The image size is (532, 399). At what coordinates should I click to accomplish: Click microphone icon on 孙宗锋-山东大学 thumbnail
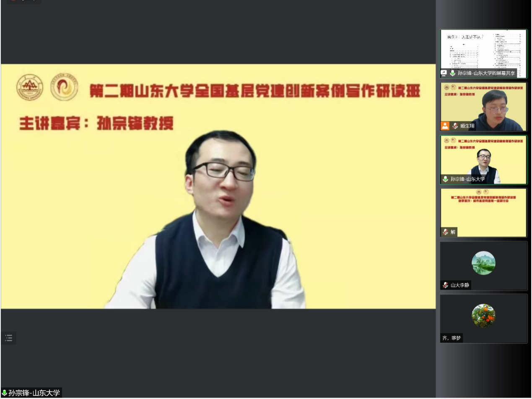click(x=445, y=179)
